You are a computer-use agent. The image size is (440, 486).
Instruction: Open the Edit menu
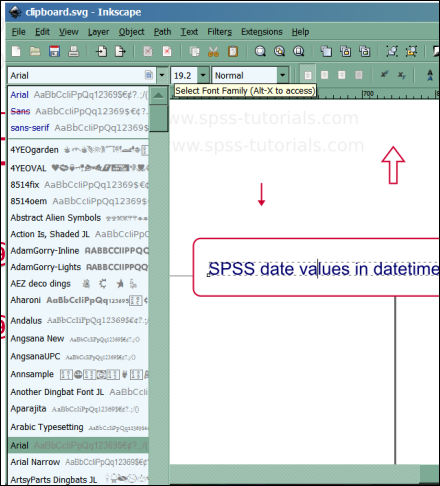(42, 32)
